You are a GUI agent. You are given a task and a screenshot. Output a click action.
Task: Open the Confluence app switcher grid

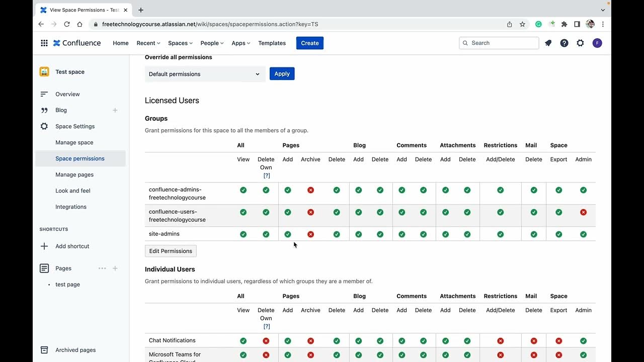point(44,43)
